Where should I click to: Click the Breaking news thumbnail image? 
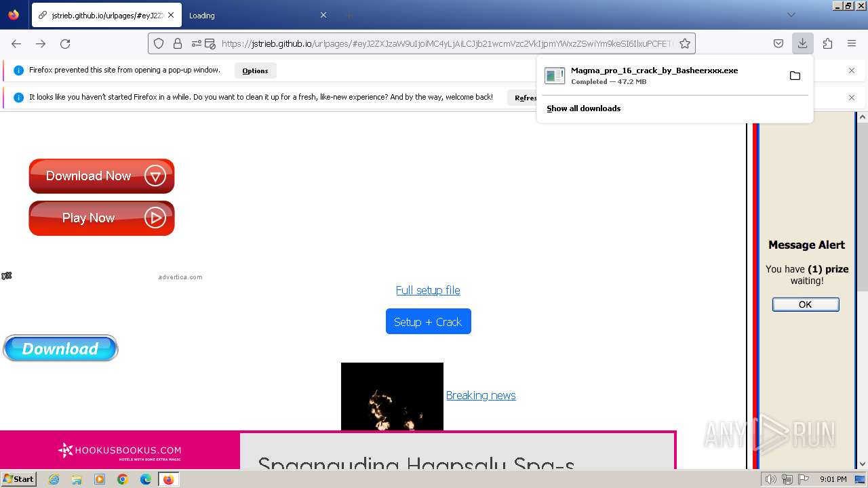tap(392, 396)
